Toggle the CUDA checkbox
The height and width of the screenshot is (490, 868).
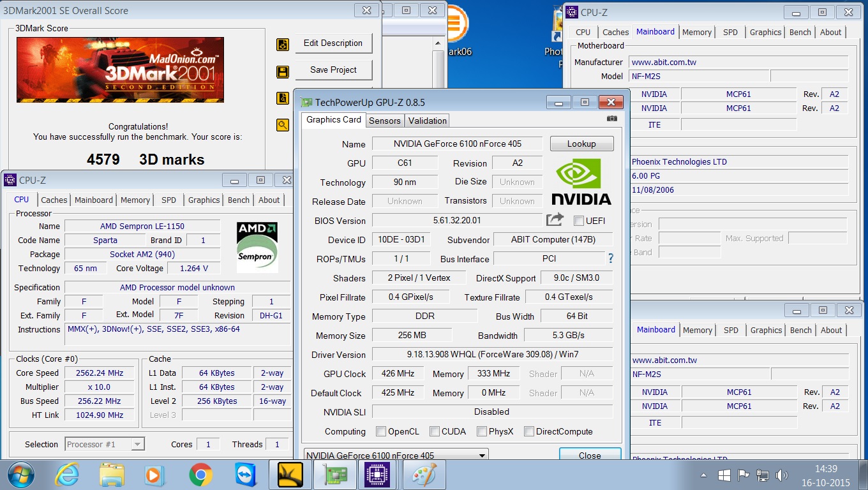click(x=435, y=431)
